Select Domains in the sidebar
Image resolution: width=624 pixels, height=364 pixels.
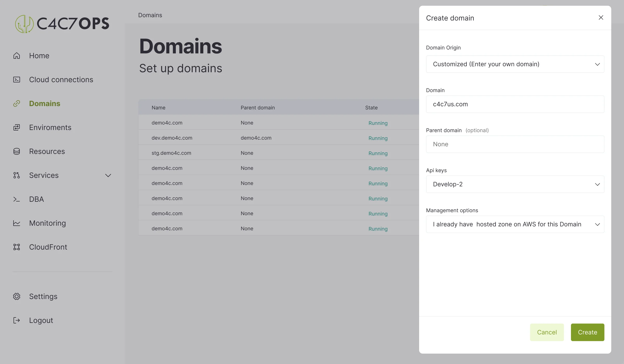coord(44,103)
